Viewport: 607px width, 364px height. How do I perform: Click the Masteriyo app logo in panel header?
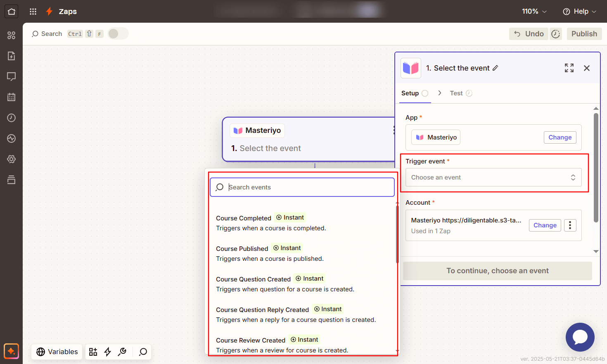pyautogui.click(x=411, y=68)
